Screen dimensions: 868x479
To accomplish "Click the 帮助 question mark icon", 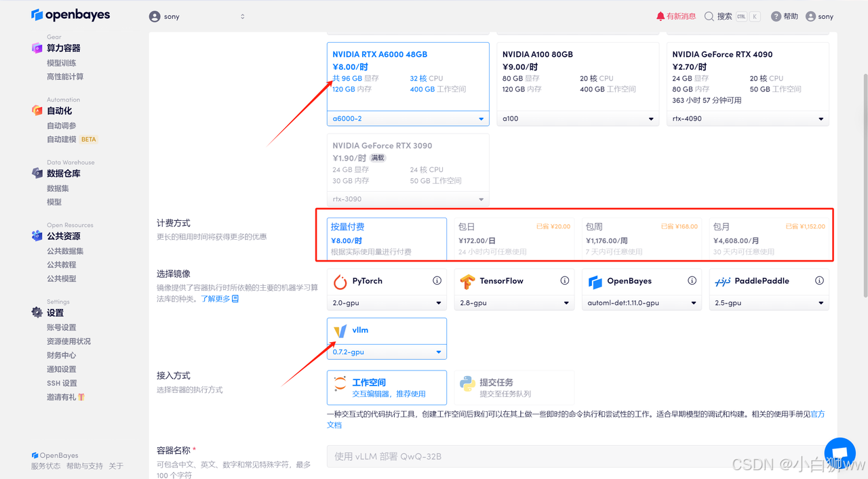I will click(x=776, y=16).
